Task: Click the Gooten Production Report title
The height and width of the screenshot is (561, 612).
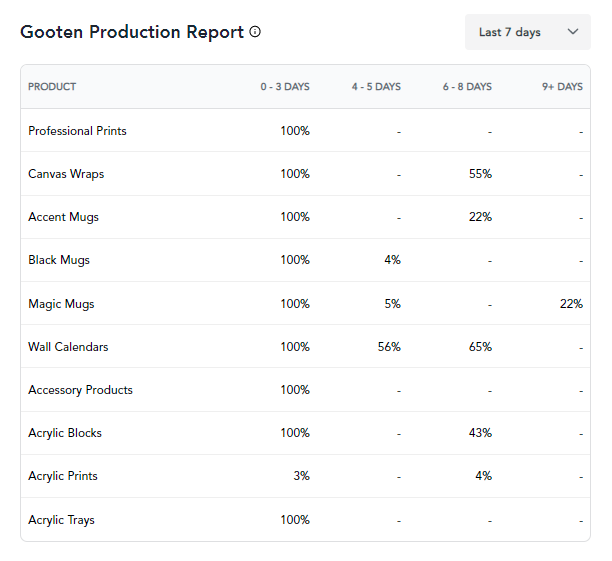Action: pos(132,32)
